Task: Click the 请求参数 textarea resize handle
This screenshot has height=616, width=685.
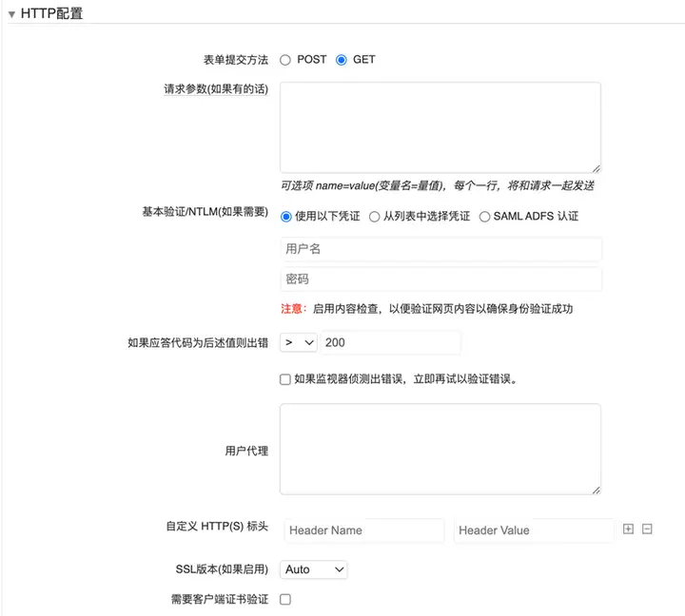Action: [x=597, y=169]
